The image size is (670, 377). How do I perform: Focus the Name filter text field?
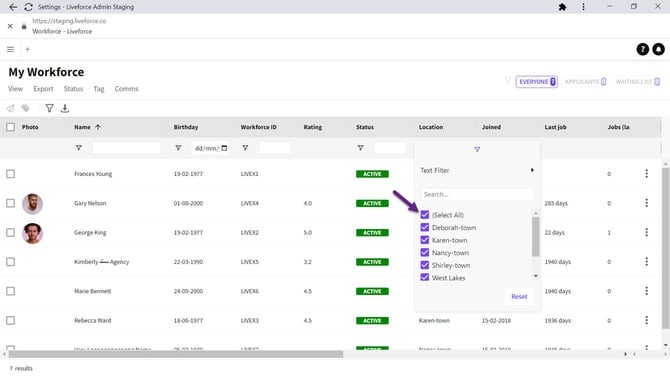[x=126, y=148]
